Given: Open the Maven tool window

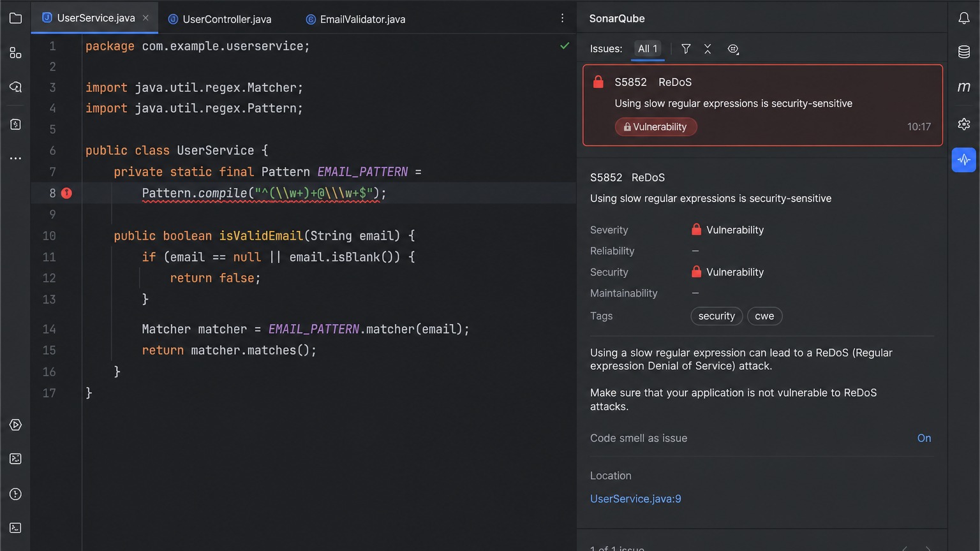Looking at the screenshot, I should (x=964, y=87).
